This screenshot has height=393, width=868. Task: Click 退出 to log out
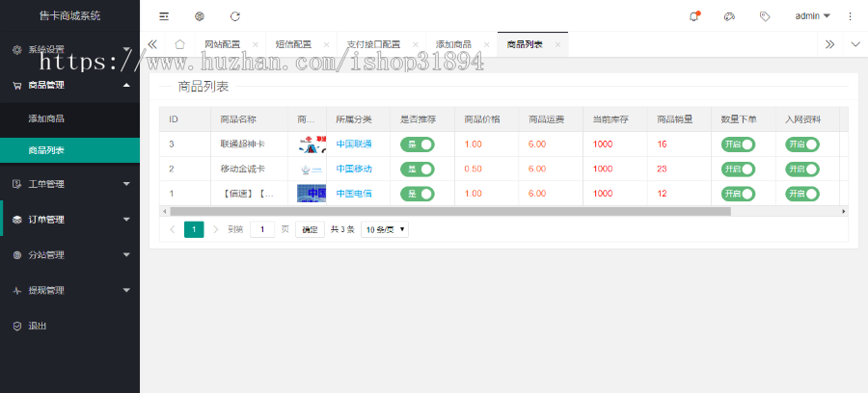tap(38, 327)
